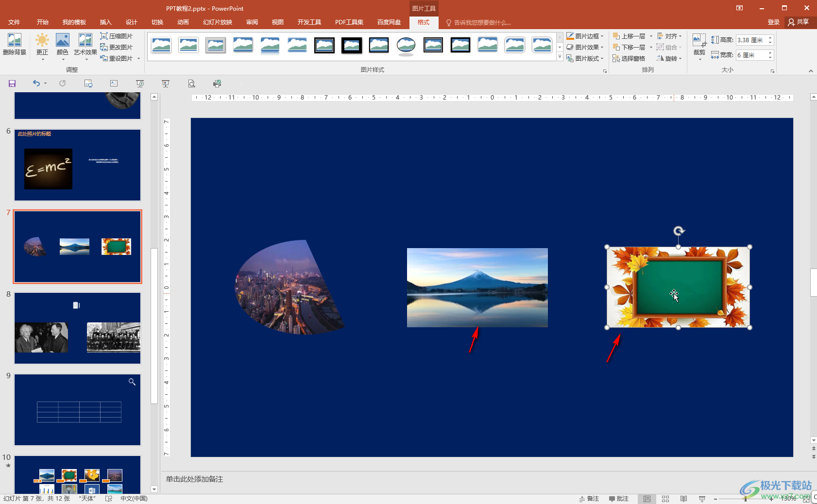Select slide 8 thumbnail with Einstein photos

(77, 328)
